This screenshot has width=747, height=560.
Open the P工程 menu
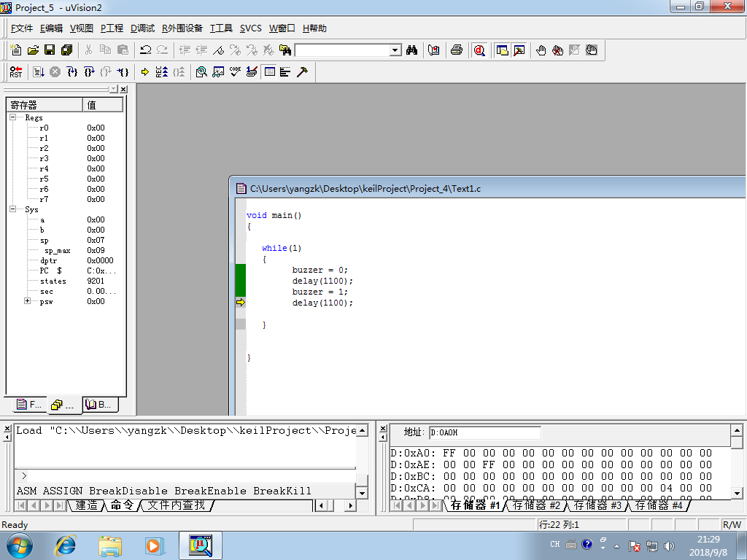[x=112, y=28]
